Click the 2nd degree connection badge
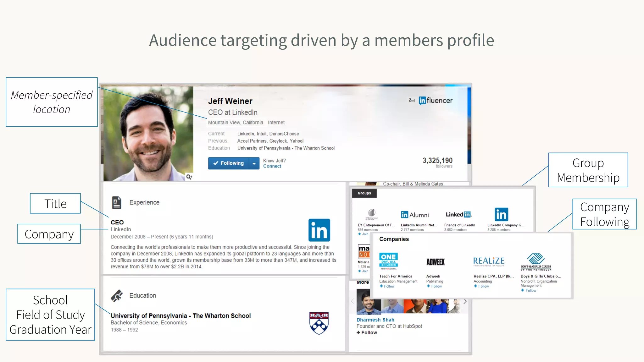Viewport: 644px width, 362px height. tap(412, 100)
